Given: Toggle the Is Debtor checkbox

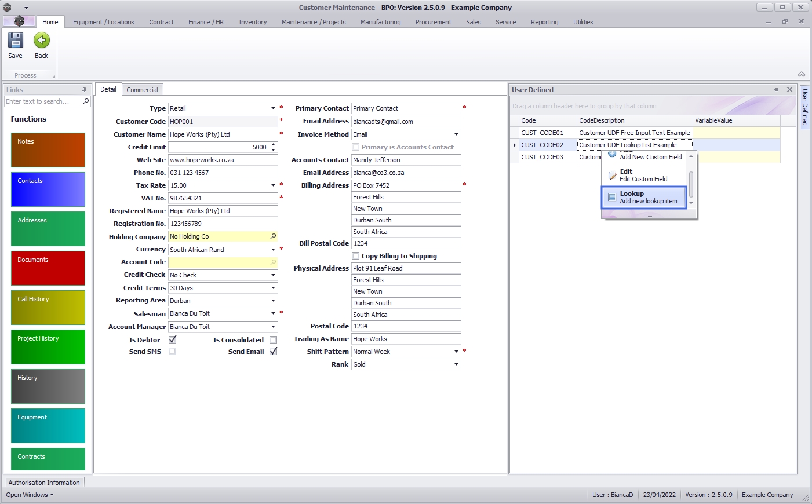Looking at the screenshot, I should tap(172, 340).
